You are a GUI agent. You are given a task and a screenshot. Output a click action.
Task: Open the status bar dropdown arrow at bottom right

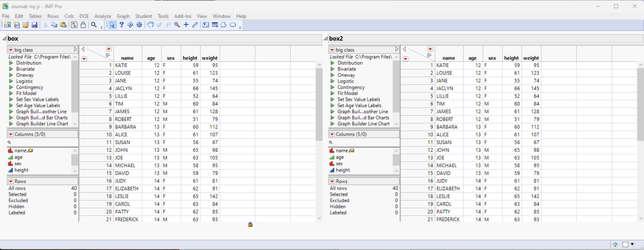[x=632, y=244]
